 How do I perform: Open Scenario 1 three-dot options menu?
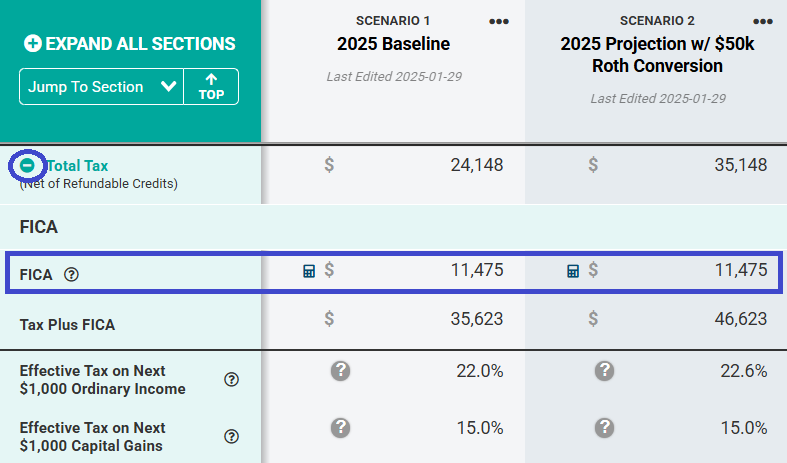click(x=499, y=22)
